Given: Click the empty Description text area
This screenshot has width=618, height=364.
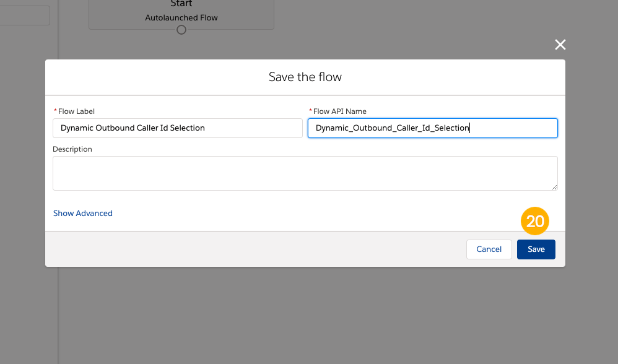Looking at the screenshot, I should coord(305,173).
